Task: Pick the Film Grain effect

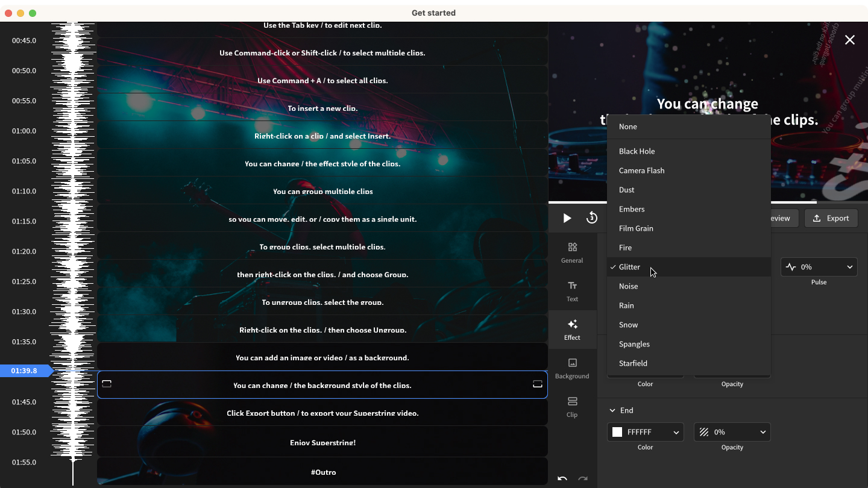Action: [636, 228]
